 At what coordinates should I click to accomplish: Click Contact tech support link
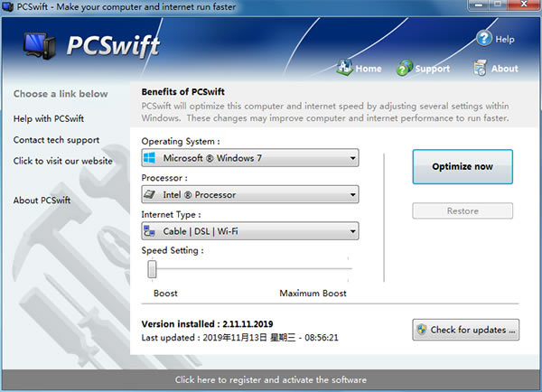56,140
